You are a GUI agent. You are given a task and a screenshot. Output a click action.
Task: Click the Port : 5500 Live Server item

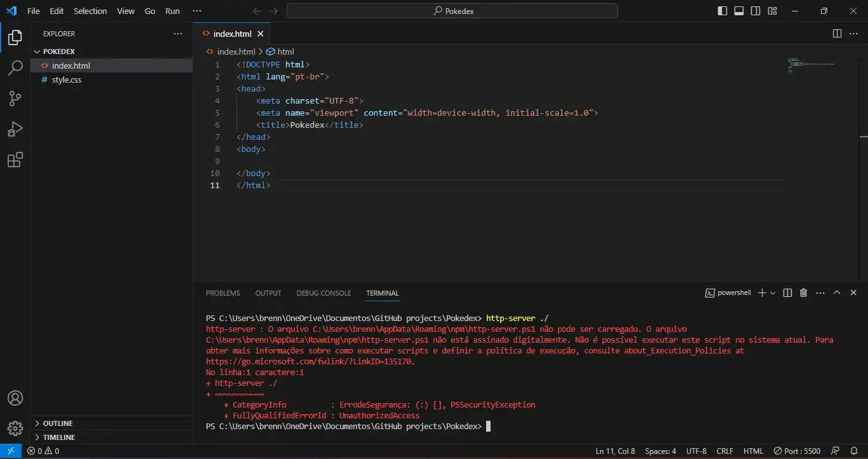[x=797, y=451]
